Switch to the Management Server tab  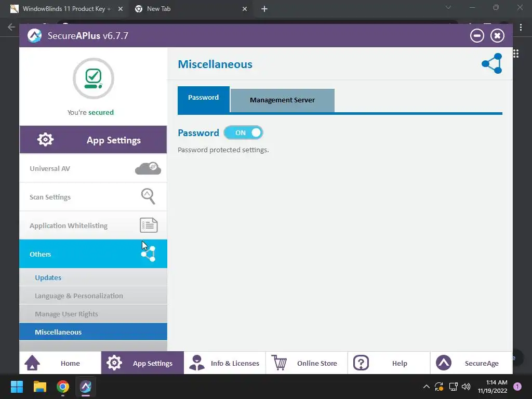[282, 100]
